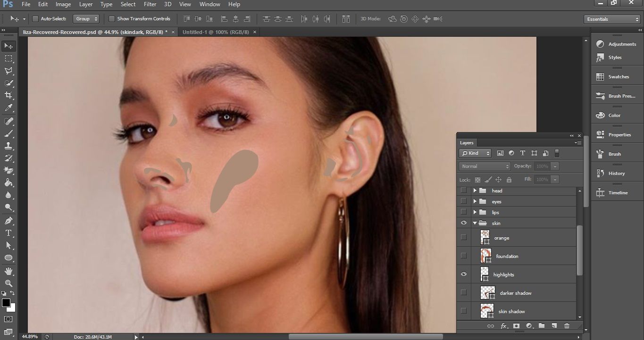Image resolution: width=644 pixels, height=340 pixels.
Task: Open the Fill slider dropdown
Action: click(555, 180)
